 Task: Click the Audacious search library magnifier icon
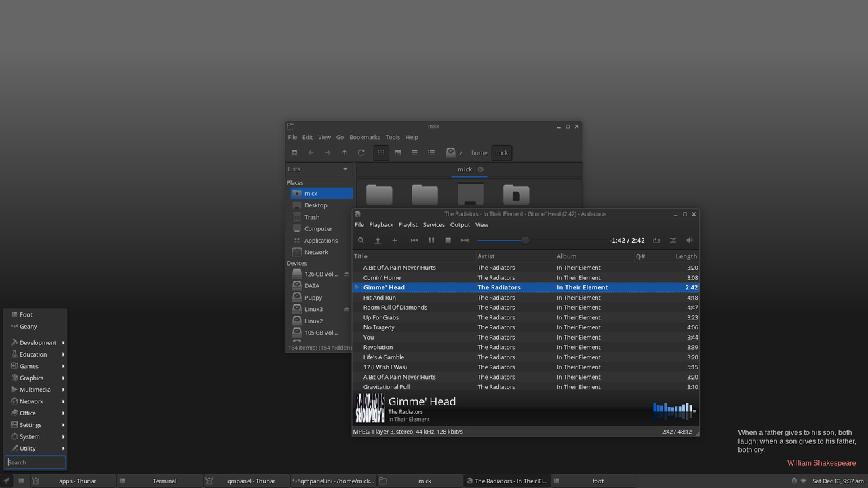pos(361,240)
